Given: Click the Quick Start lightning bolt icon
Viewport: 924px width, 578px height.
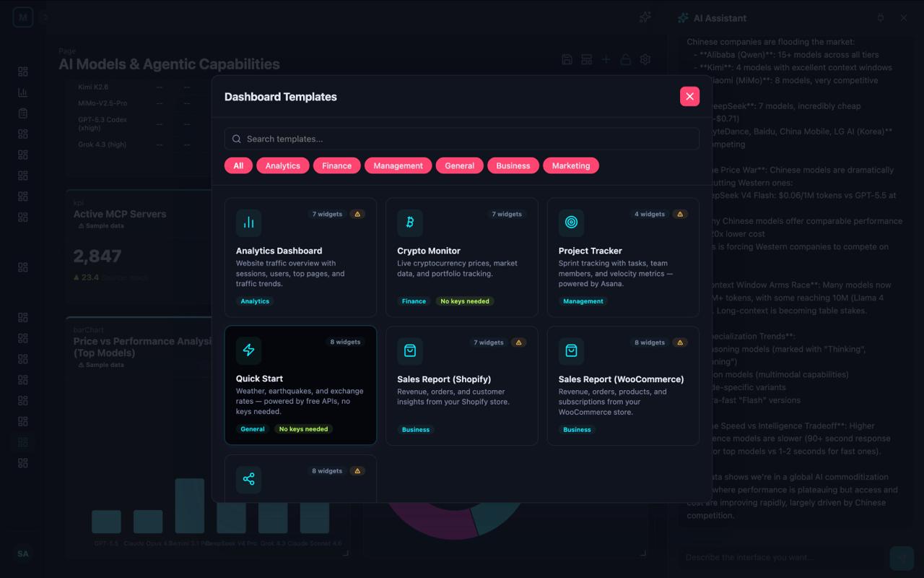Looking at the screenshot, I should 248,350.
